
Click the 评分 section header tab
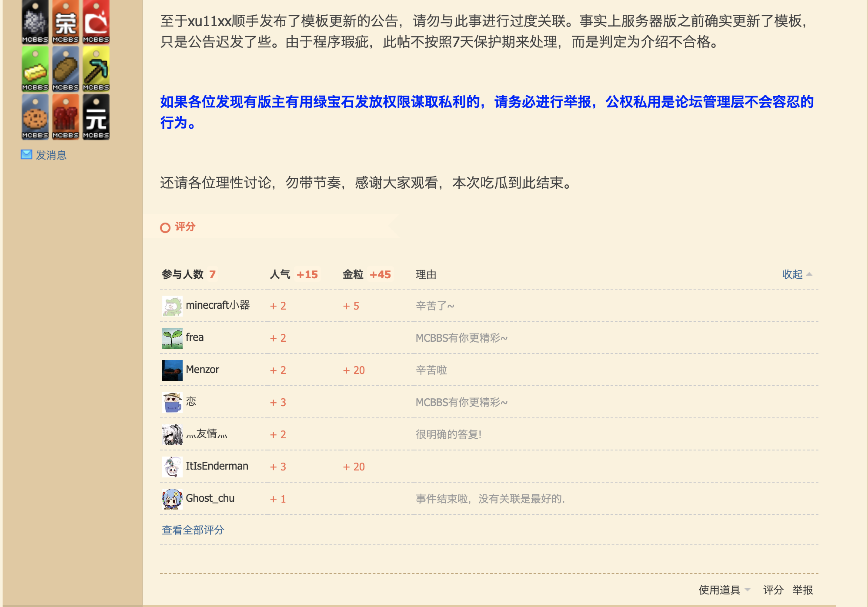[185, 227]
